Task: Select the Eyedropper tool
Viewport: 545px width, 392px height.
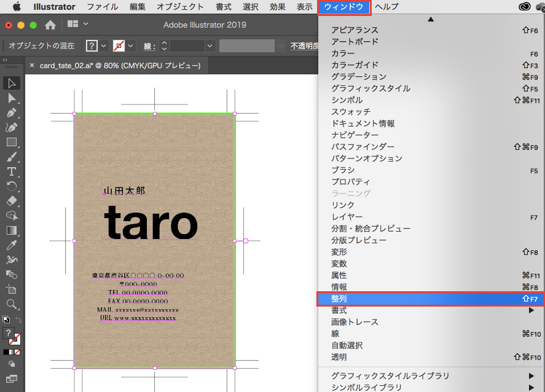Action: 12,245
